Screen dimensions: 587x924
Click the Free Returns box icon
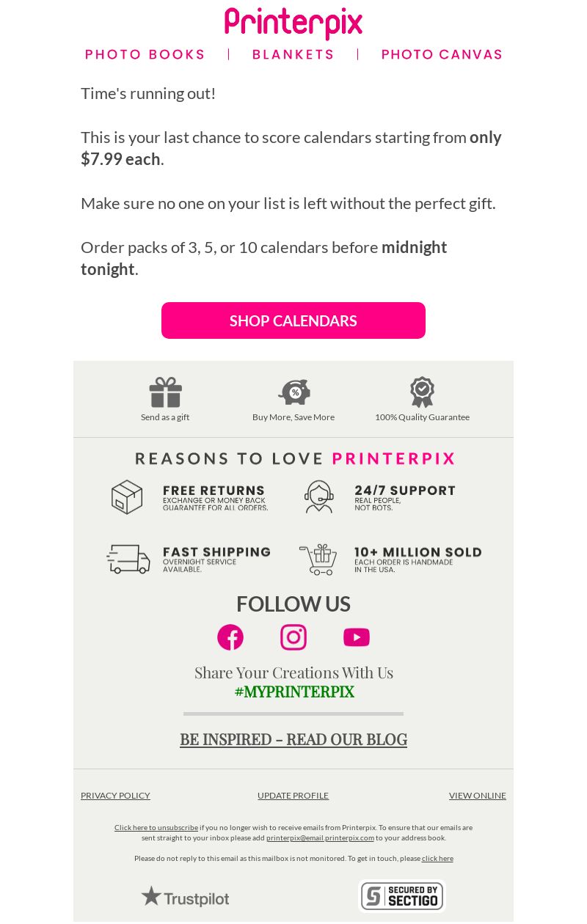(x=127, y=497)
